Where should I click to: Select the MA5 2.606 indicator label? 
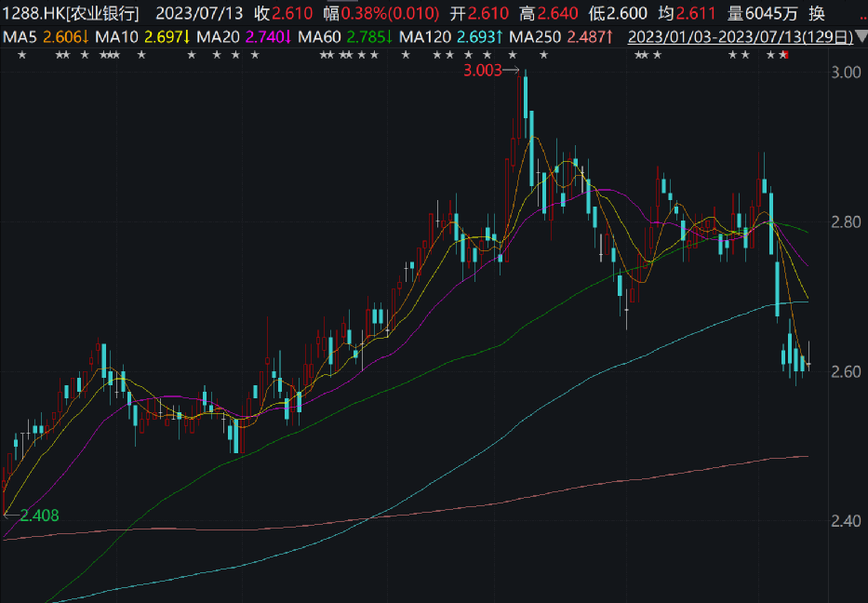tap(46, 37)
